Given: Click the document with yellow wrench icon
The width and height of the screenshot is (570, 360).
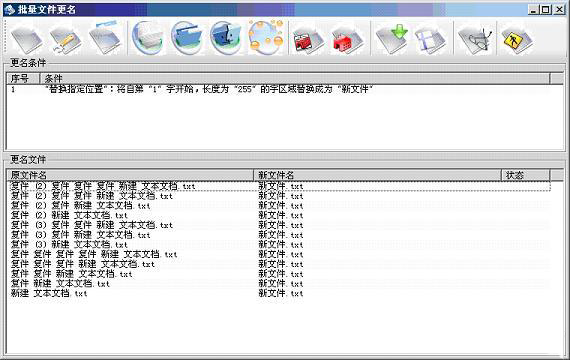Looking at the screenshot, I should pyautogui.click(x=66, y=39).
